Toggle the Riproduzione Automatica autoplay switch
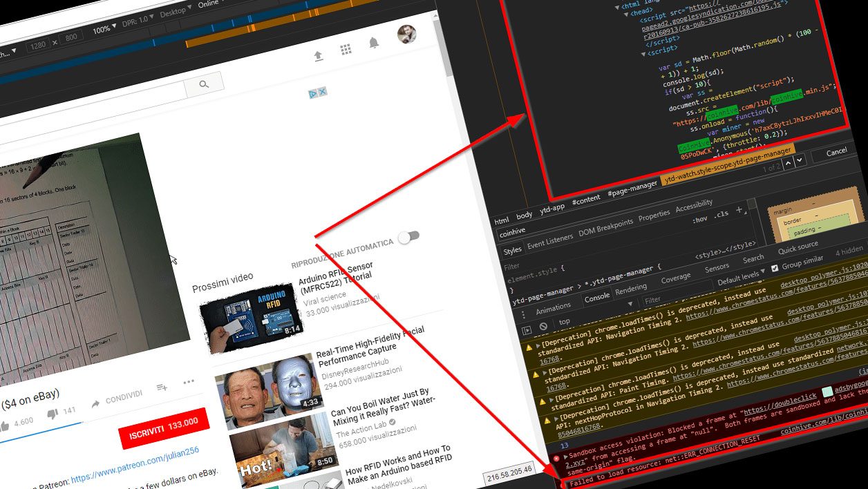 [x=408, y=237]
